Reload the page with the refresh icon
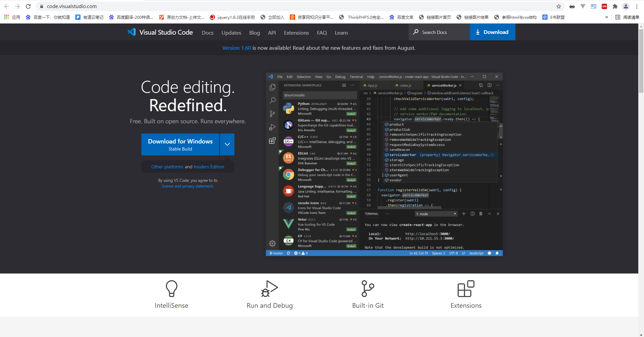Screen dimensions: 644x337 [x=28, y=6]
